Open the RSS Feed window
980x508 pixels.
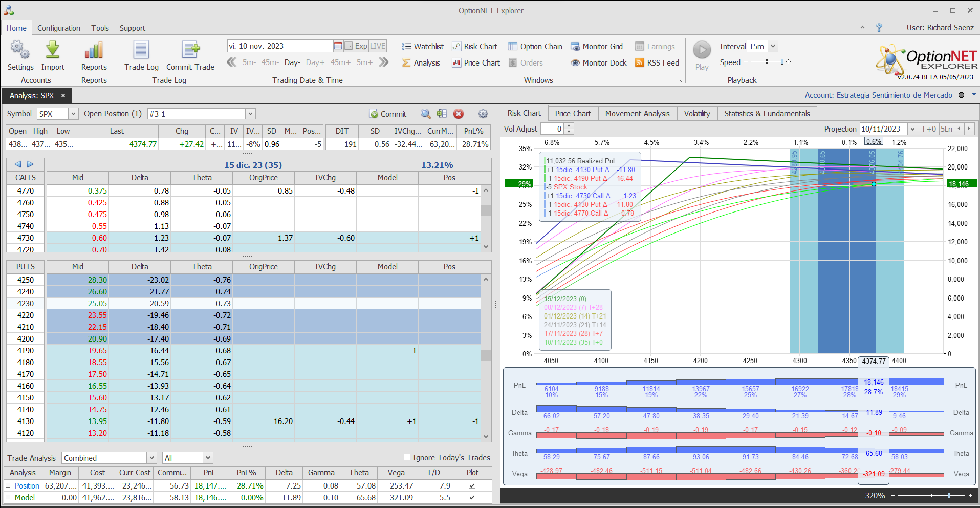coord(657,62)
